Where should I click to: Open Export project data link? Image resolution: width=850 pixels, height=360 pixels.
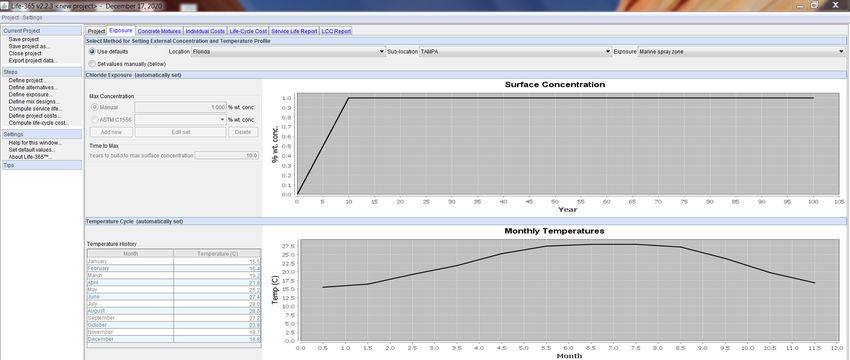pos(33,61)
